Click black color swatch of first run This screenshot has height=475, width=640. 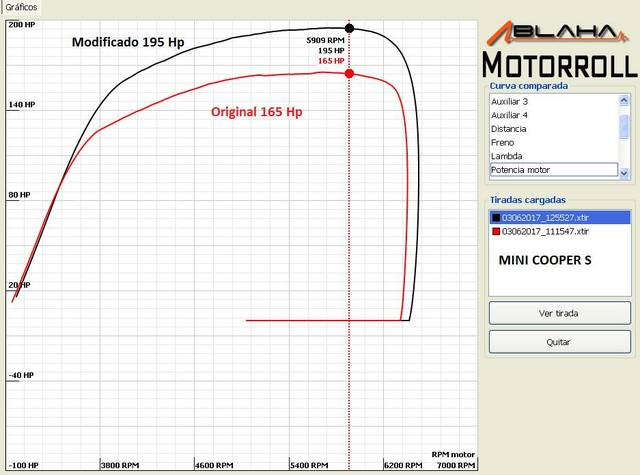tap(495, 217)
